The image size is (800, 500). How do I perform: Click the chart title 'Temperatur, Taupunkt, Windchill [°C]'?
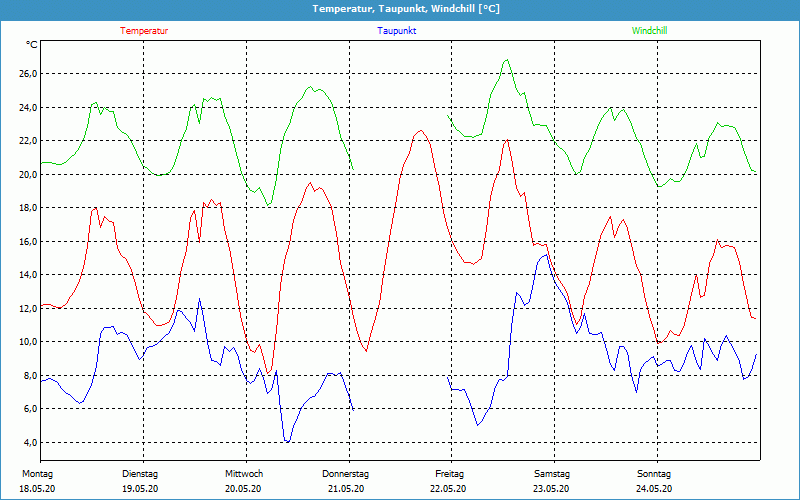click(406, 9)
